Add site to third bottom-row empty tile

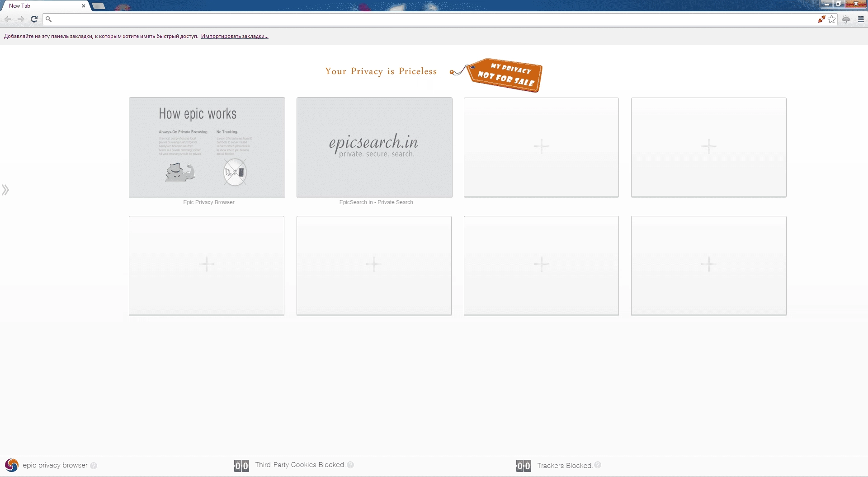click(x=541, y=266)
